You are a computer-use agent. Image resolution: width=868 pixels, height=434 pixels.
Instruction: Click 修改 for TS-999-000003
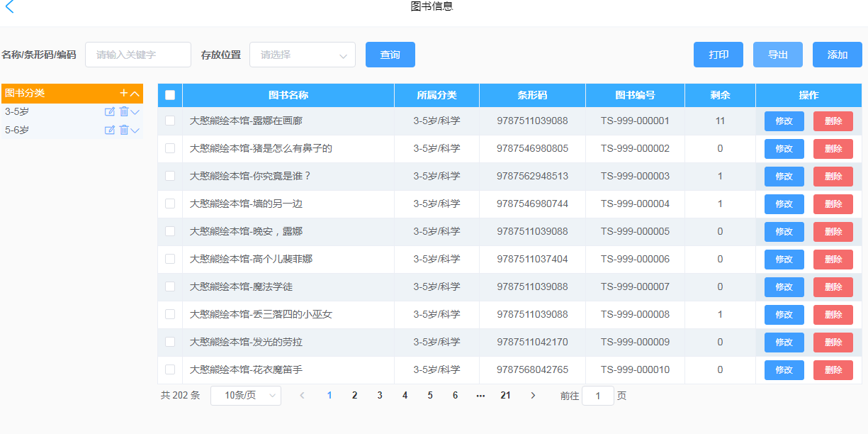tap(784, 177)
